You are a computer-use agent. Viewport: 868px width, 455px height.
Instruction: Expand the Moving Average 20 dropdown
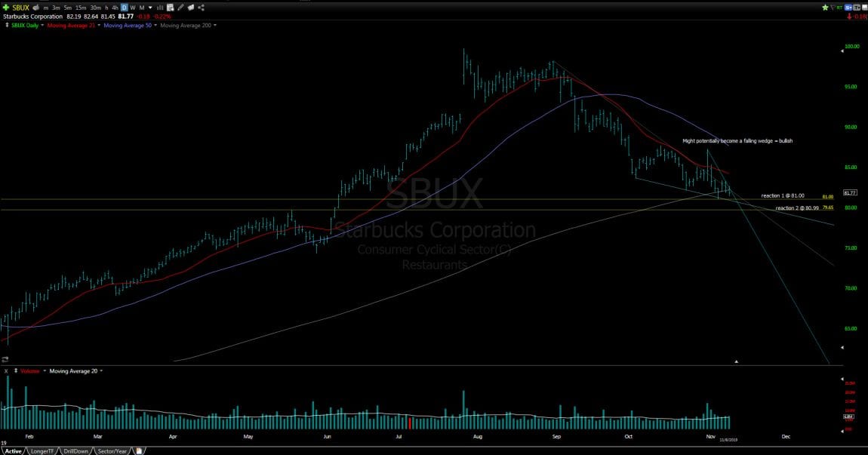100,370
